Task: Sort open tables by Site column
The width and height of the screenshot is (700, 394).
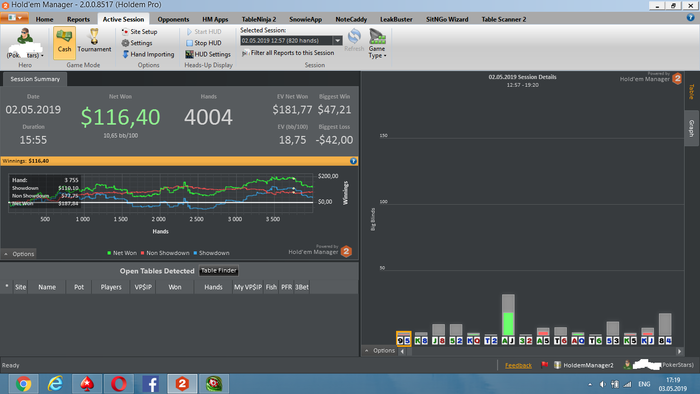Action: coord(21,287)
